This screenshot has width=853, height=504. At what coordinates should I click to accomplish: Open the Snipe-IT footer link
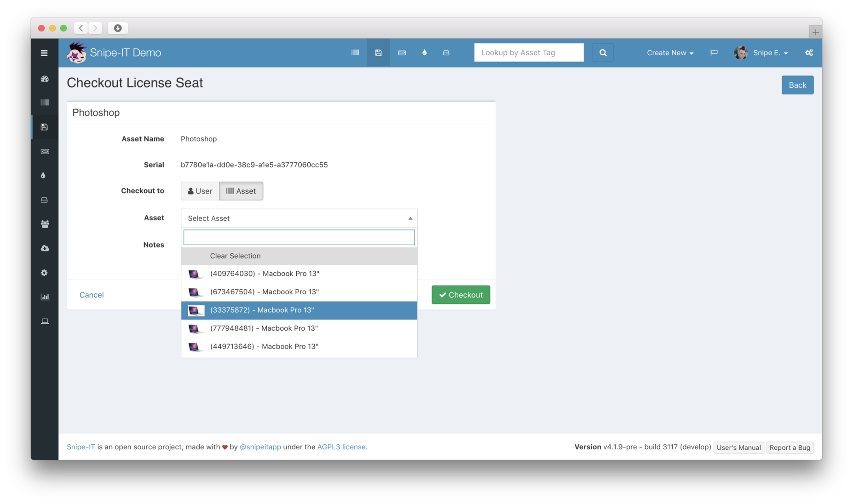pyautogui.click(x=81, y=447)
